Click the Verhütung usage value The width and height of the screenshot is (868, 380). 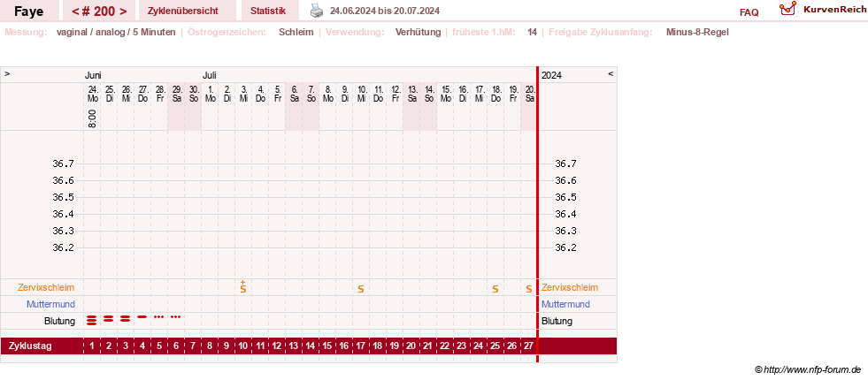418,32
